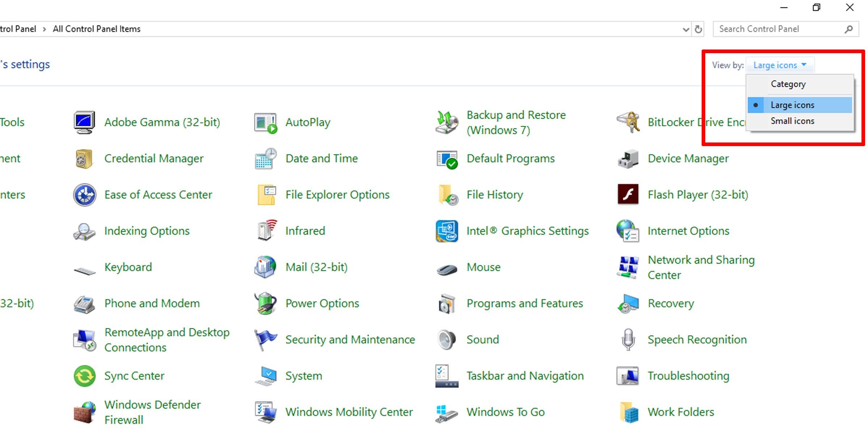The height and width of the screenshot is (434, 868).
Task: Click the refresh button in address bar
Action: (698, 29)
